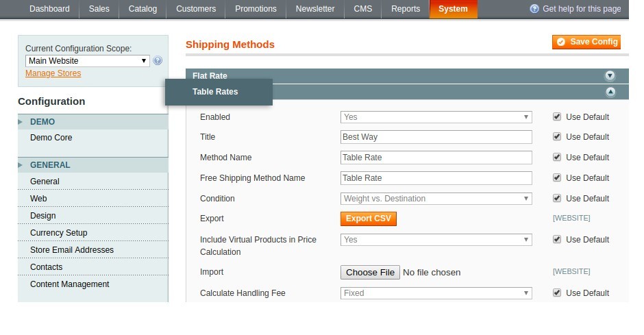Expand the Flat Rate section arrow
The height and width of the screenshot is (335, 644).
click(610, 75)
